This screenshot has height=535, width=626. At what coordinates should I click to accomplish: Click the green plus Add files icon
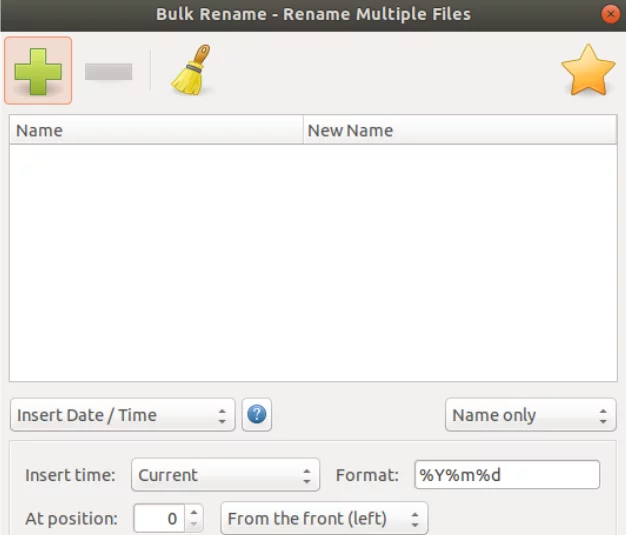[38, 71]
